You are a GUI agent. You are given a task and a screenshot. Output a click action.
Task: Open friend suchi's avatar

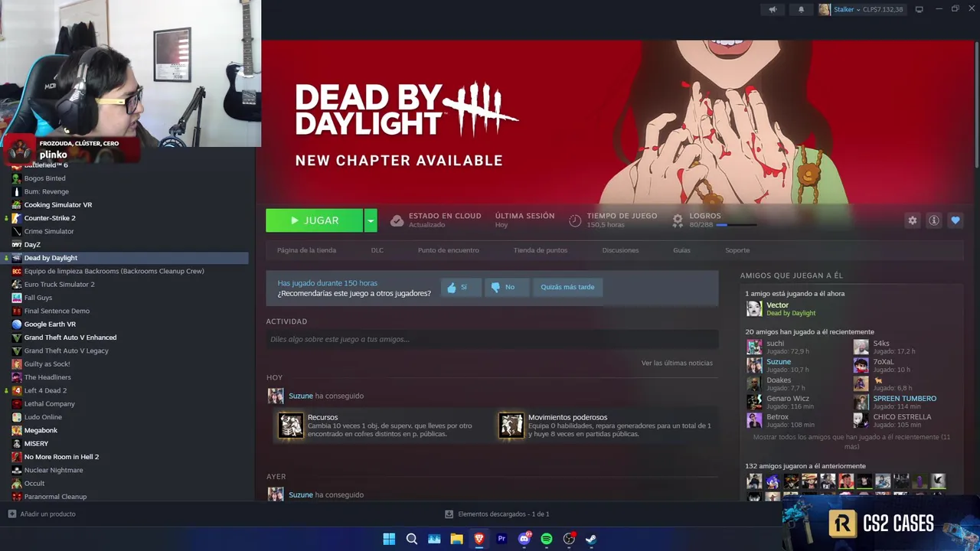[754, 347]
